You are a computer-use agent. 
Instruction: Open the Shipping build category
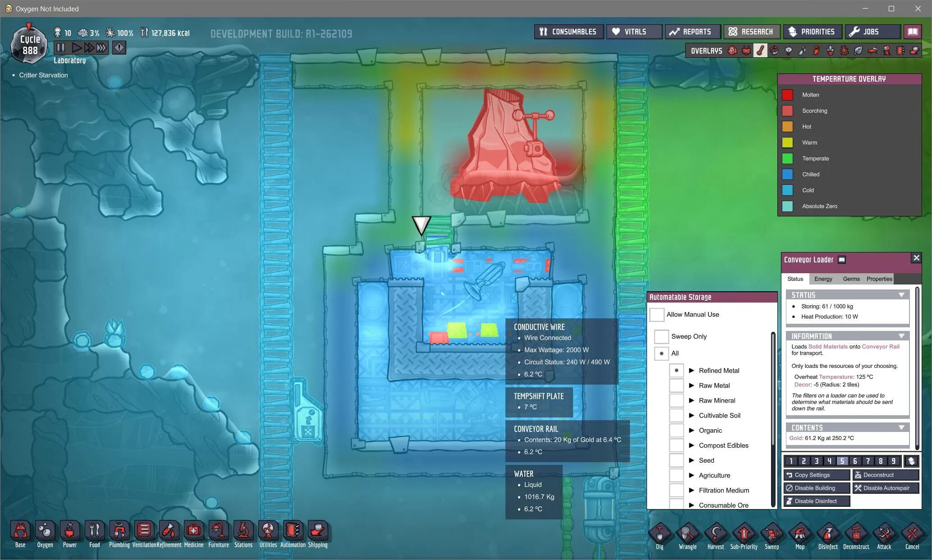pyautogui.click(x=318, y=531)
